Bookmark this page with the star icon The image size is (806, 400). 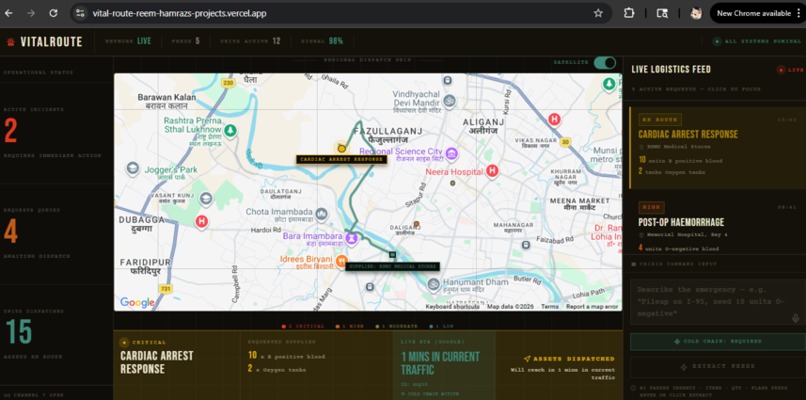click(598, 13)
